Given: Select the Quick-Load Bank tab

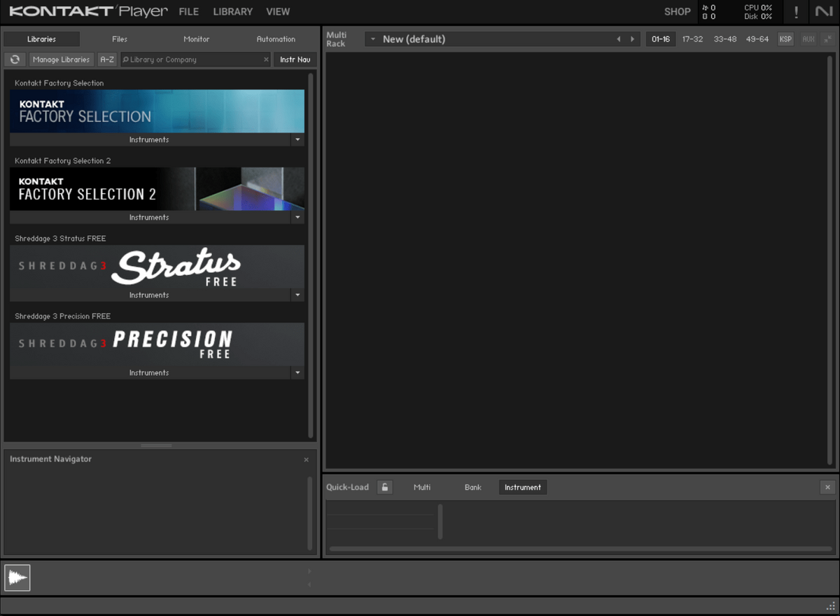Looking at the screenshot, I should [473, 487].
